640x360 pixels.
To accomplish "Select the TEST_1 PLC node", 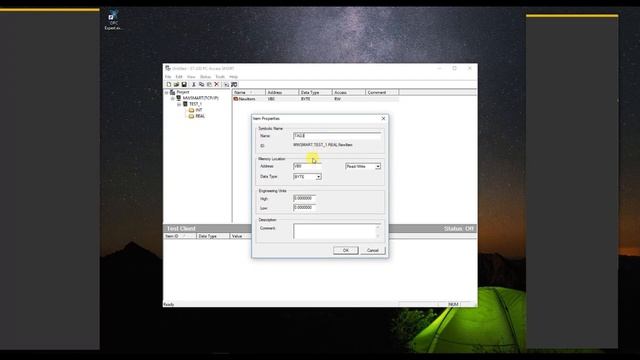I will [x=192, y=104].
